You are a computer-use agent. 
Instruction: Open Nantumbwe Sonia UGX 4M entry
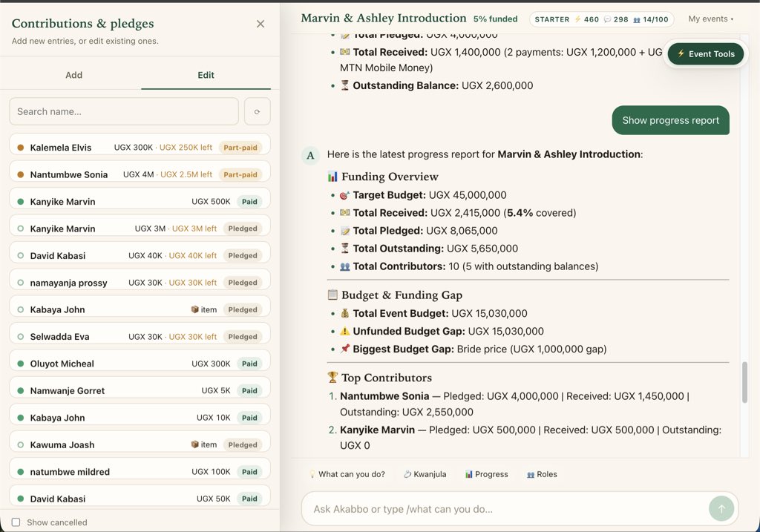coord(140,172)
